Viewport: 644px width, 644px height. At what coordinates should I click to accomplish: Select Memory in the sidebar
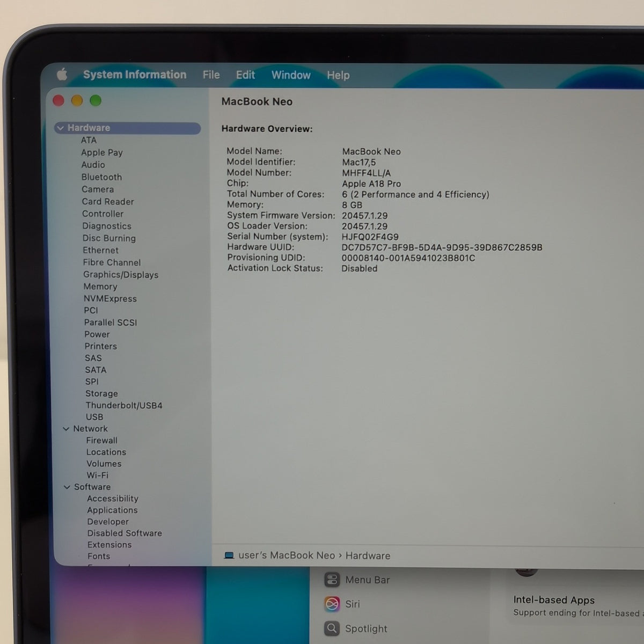(x=100, y=287)
